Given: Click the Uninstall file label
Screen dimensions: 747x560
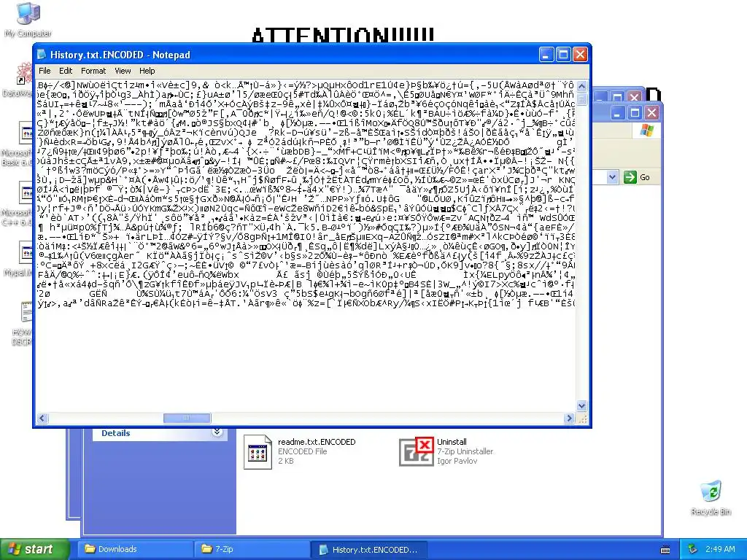Looking at the screenshot, I should (x=452, y=442).
